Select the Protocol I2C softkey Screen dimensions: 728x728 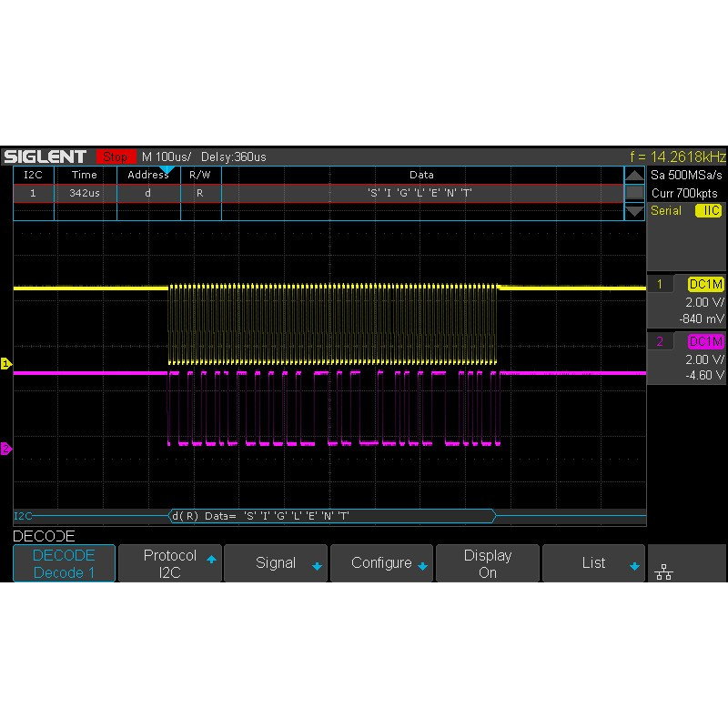(x=170, y=562)
